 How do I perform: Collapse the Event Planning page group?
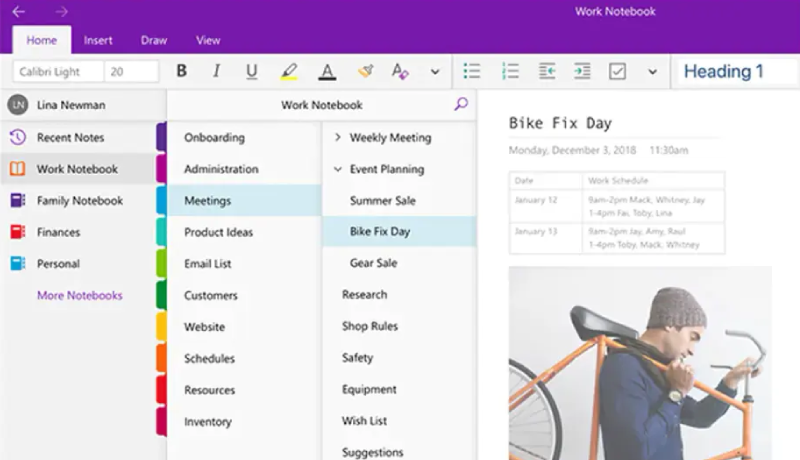[337, 169]
